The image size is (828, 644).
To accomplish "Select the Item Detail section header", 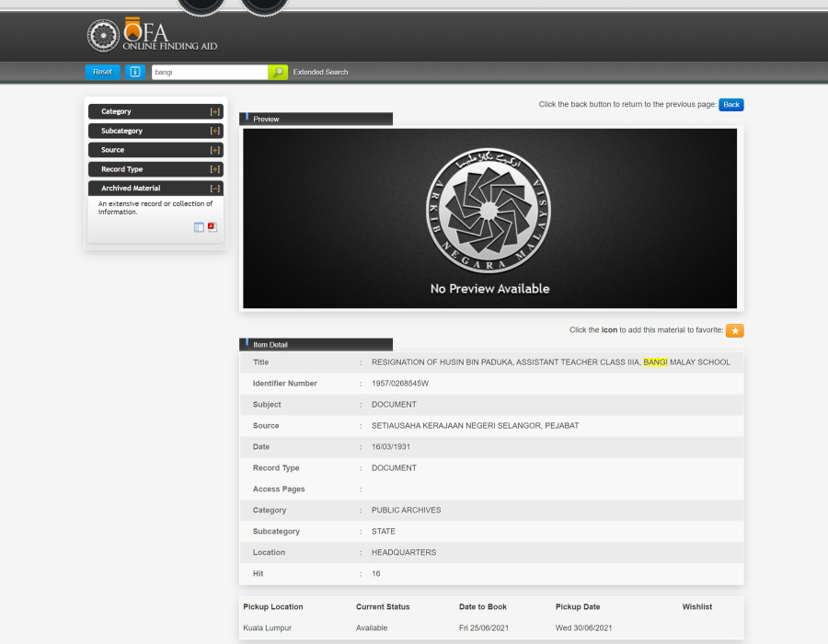I will pos(316,345).
